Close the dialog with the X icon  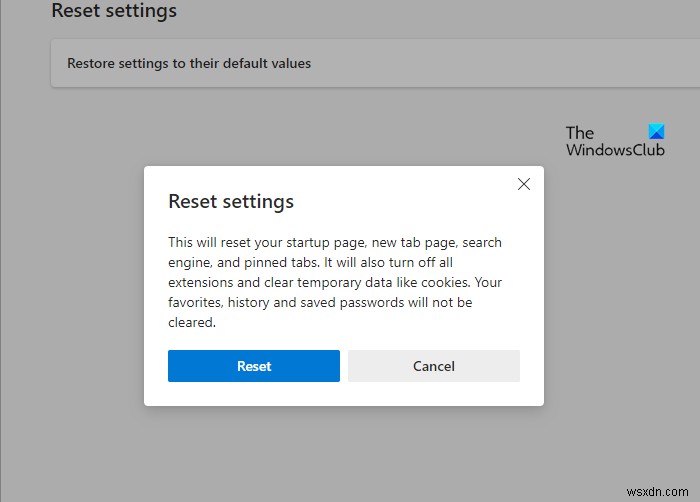524,184
